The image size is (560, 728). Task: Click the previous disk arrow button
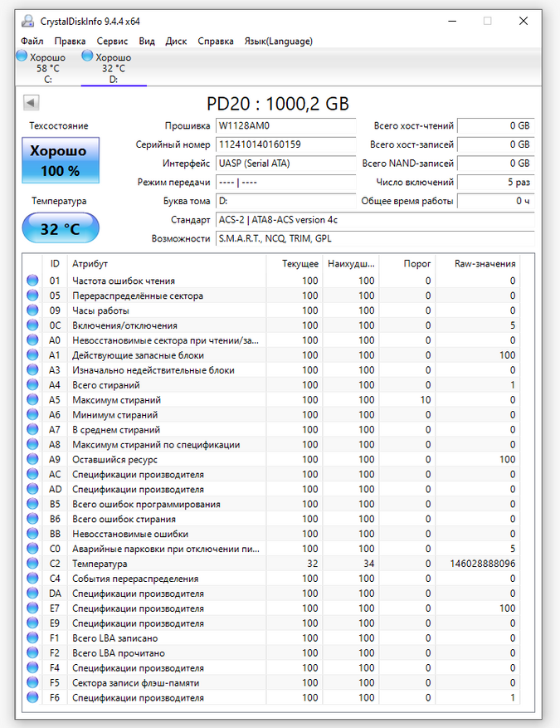32,103
